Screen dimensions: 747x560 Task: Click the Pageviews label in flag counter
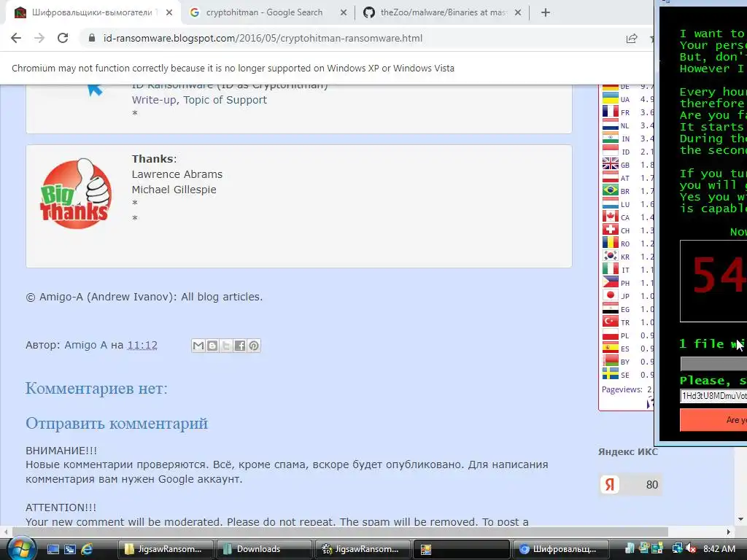click(x=622, y=389)
